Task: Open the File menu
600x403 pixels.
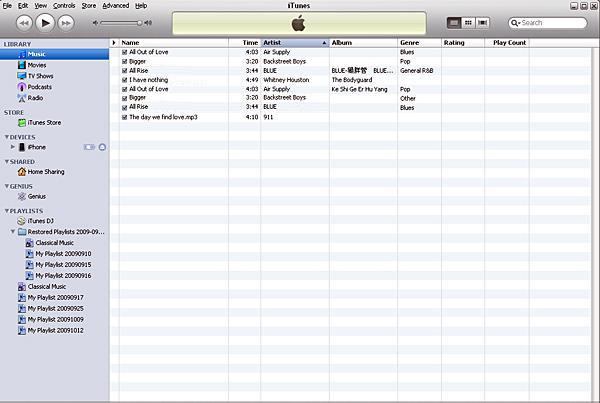Action: click(7, 6)
